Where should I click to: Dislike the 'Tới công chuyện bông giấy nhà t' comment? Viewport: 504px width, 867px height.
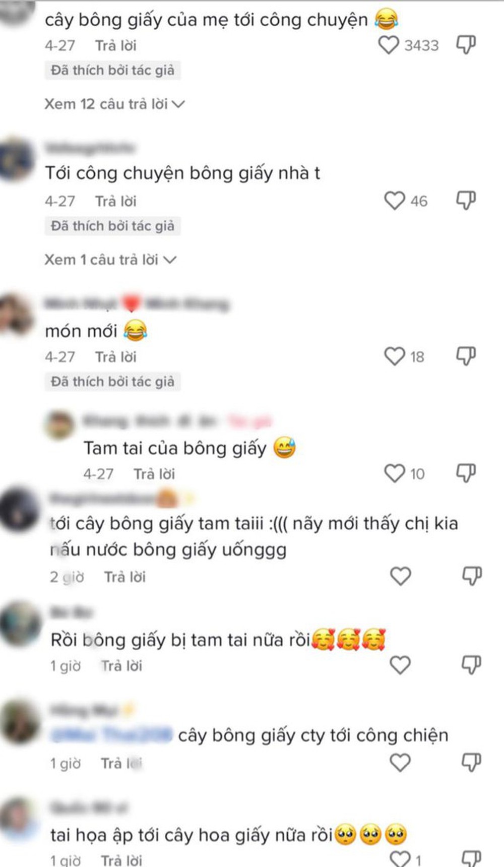tap(466, 200)
